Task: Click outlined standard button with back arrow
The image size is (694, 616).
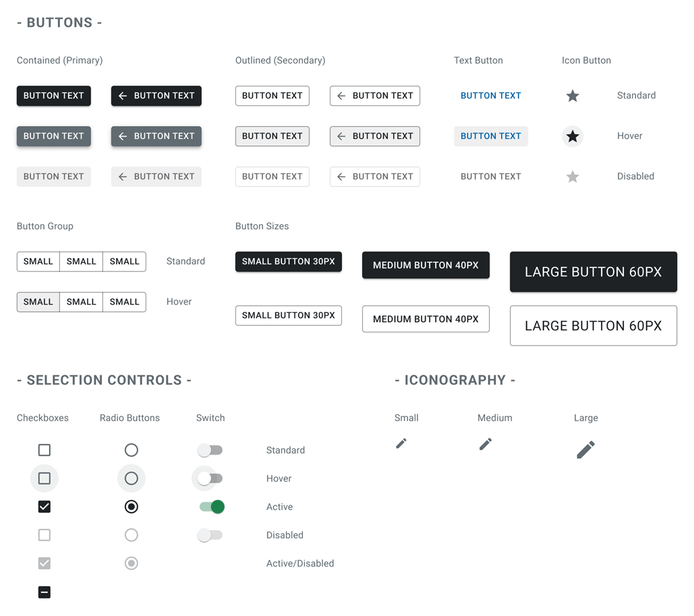Action: 374,96
